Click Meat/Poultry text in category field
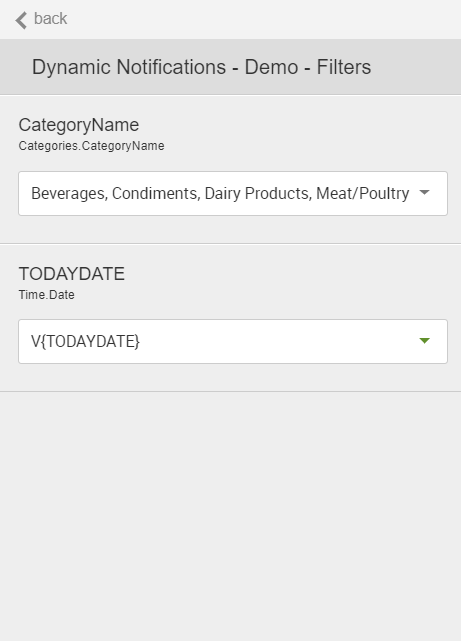The image size is (461, 641). [363, 193]
